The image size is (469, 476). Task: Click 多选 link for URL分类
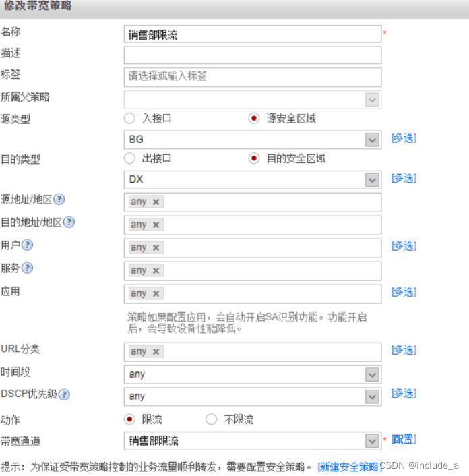click(x=404, y=350)
